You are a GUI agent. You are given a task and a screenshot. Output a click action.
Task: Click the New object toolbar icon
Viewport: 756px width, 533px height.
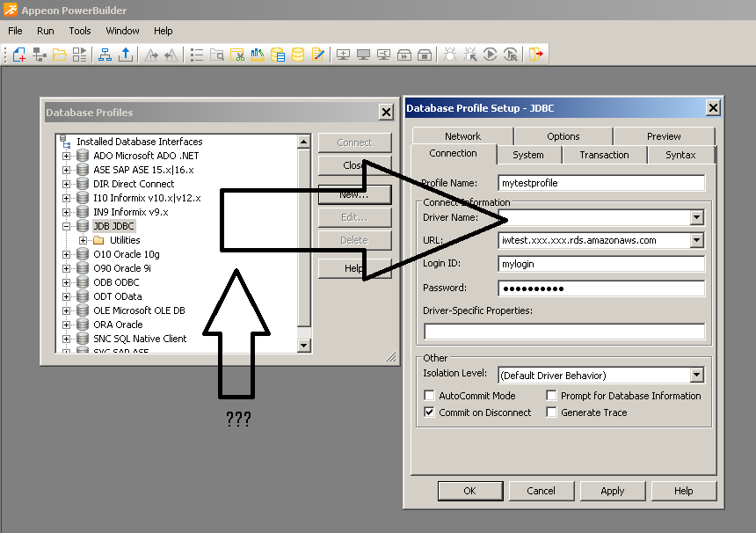pos(18,55)
